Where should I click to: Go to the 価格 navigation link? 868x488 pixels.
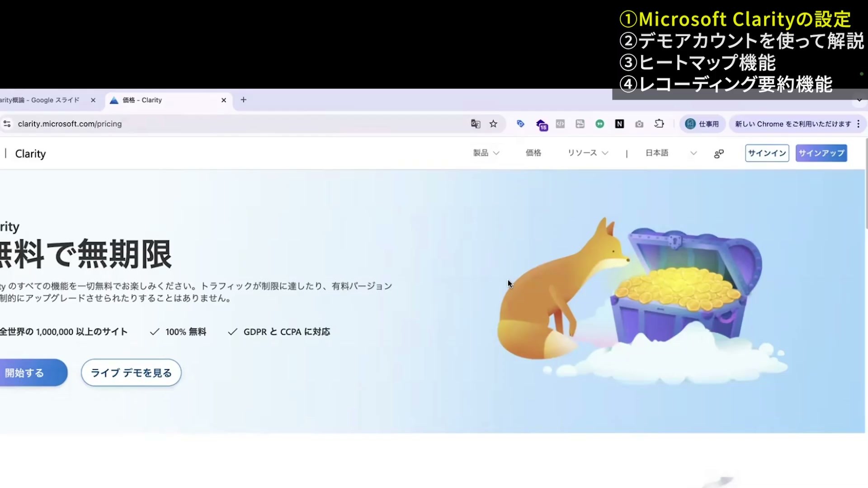(533, 153)
